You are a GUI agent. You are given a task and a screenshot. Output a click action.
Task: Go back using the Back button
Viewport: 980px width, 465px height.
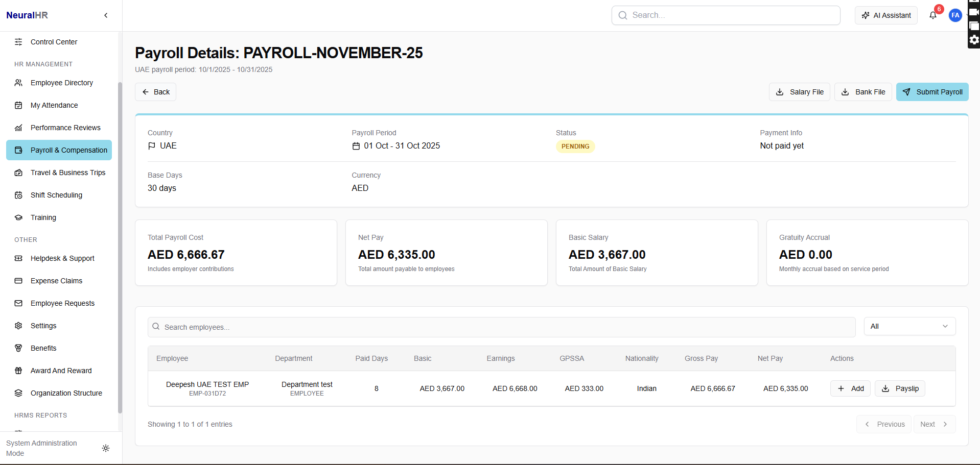155,92
